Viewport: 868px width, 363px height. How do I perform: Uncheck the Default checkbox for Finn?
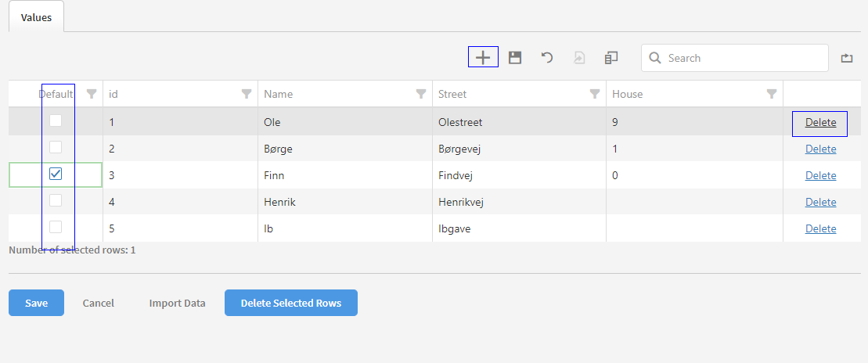56,174
